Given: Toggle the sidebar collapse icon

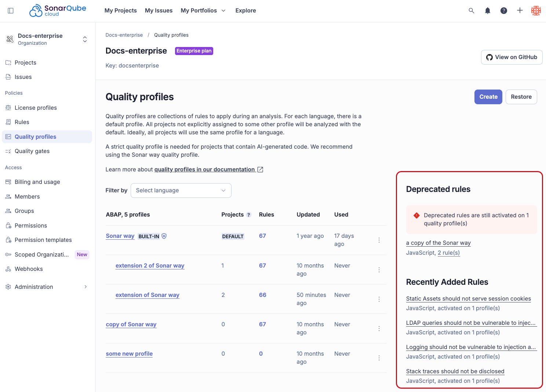Looking at the screenshot, I should tap(11, 11).
